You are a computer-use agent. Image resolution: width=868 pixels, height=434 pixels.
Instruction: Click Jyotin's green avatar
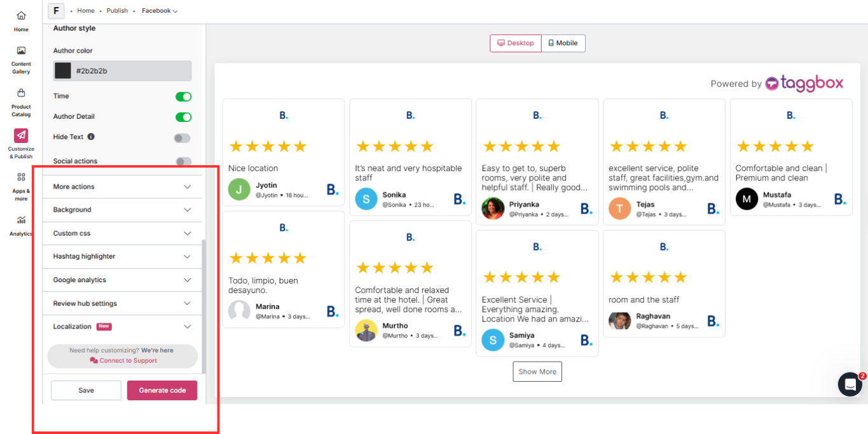tap(239, 189)
